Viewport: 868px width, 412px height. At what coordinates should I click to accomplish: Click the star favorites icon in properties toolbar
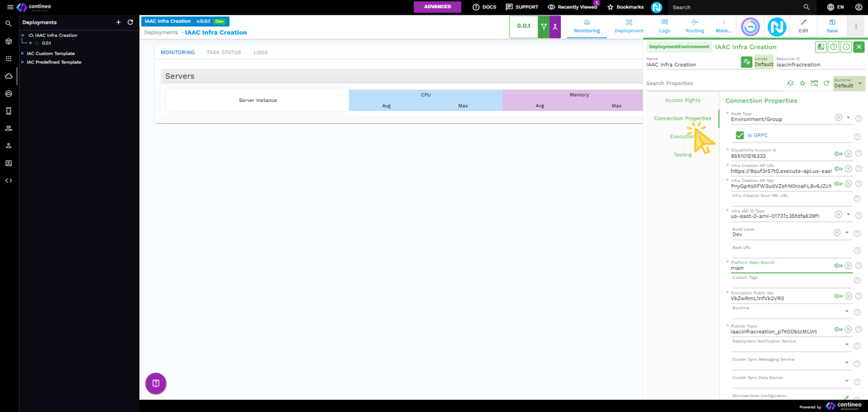802,84
